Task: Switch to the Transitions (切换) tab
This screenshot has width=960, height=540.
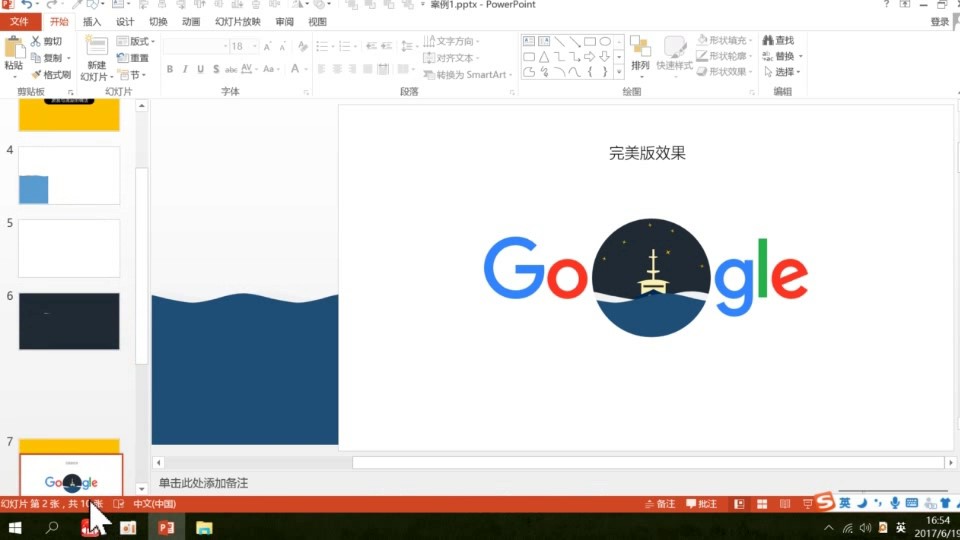Action: coord(158,21)
